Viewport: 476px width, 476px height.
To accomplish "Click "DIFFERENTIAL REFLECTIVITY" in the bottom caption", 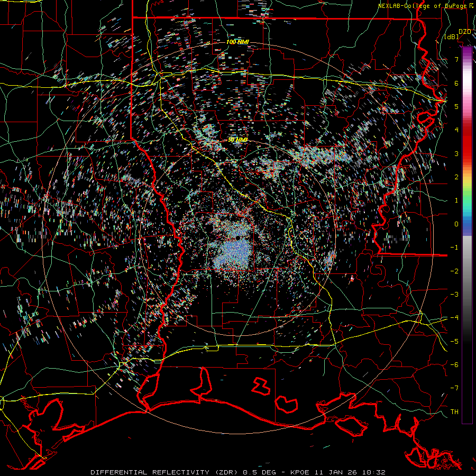I will [150, 472].
